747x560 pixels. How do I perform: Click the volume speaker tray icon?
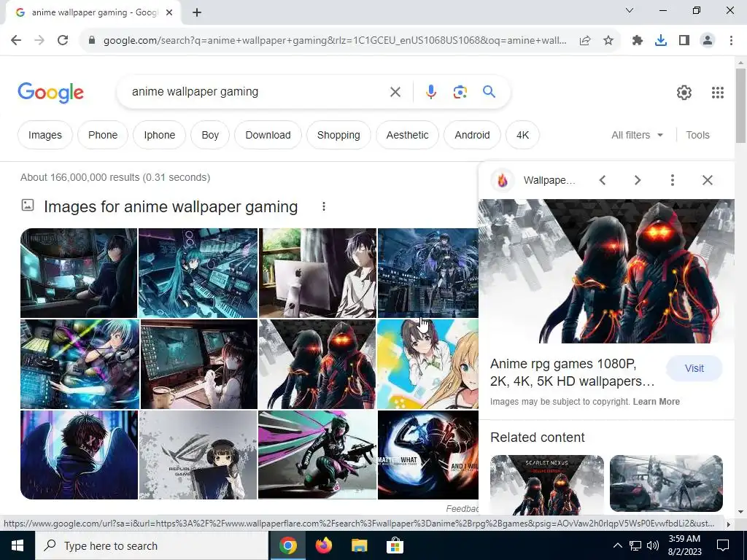click(653, 545)
